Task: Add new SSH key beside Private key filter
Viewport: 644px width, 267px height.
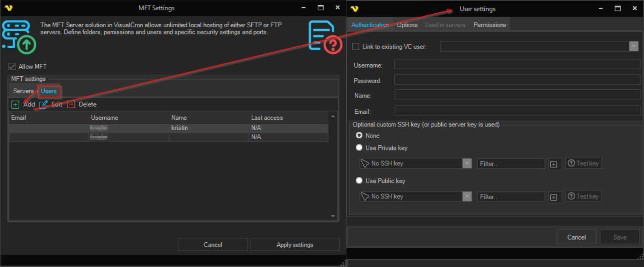Action: coord(554,164)
